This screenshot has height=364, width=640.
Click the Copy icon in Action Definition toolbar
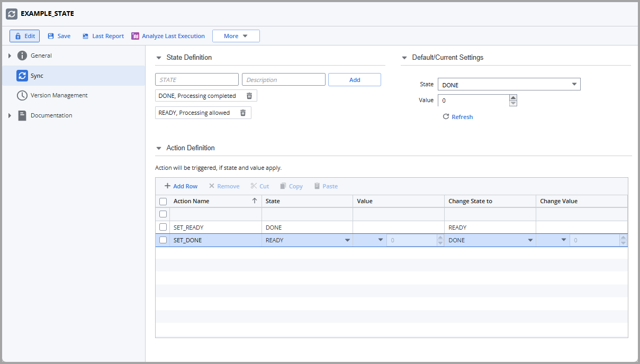pos(283,186)
